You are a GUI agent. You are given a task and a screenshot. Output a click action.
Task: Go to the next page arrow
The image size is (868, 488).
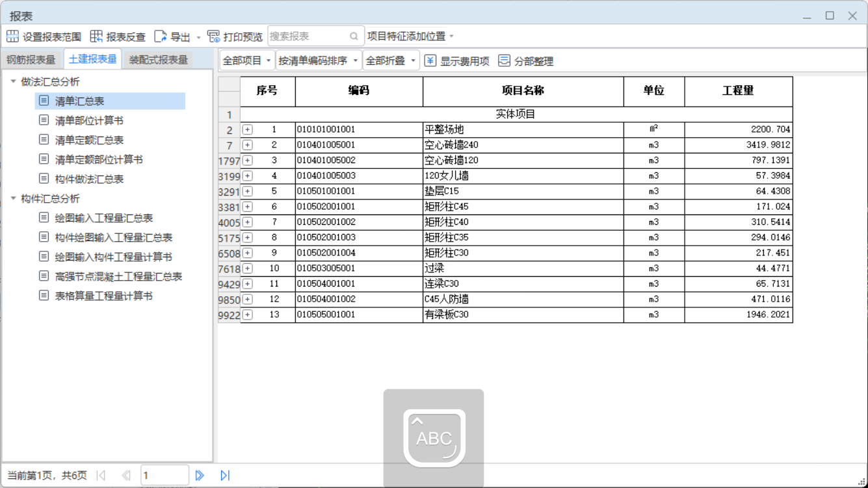pos(200,476)
